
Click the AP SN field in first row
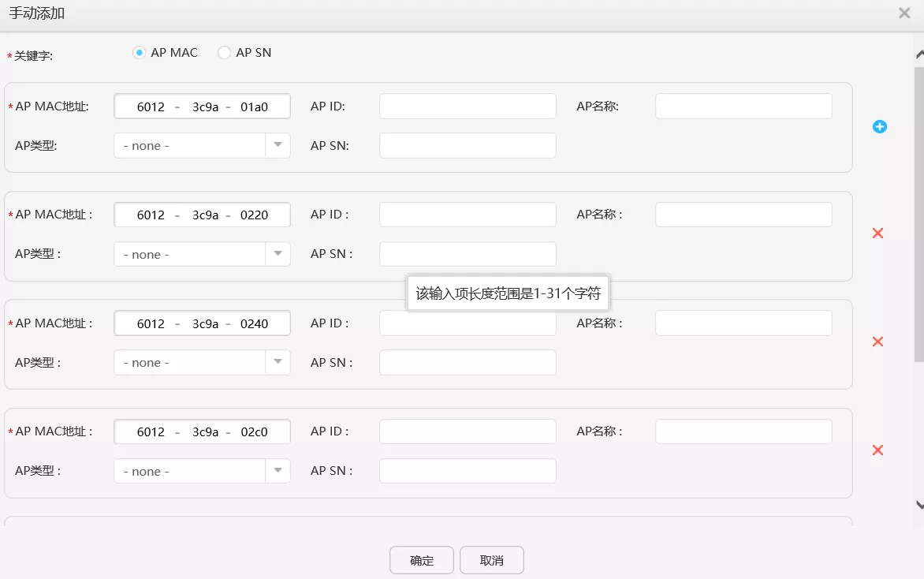(468, 146)
